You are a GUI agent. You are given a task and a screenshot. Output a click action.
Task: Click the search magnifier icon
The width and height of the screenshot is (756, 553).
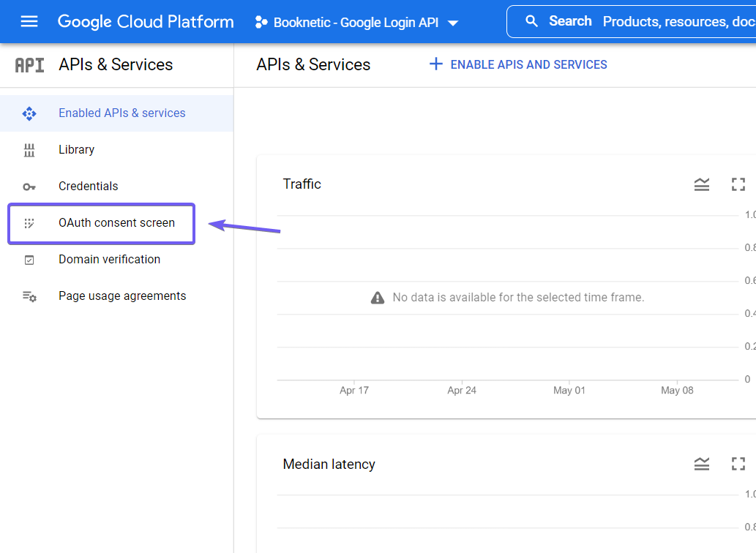tap(531, 21)
